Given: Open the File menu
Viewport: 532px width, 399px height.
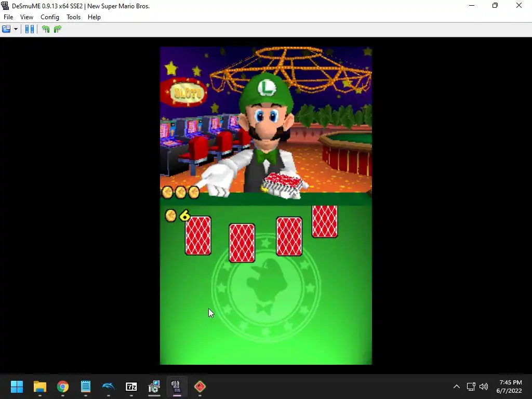Looking at the screenshot, I should pyautogui.click(x=8, y=17).
